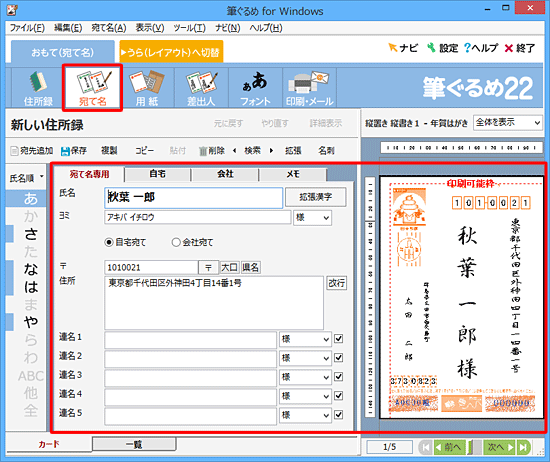Click the 複製 duplicate button
Image resolution: width=550 pixels, height=462 pixels.
point(109,151)
